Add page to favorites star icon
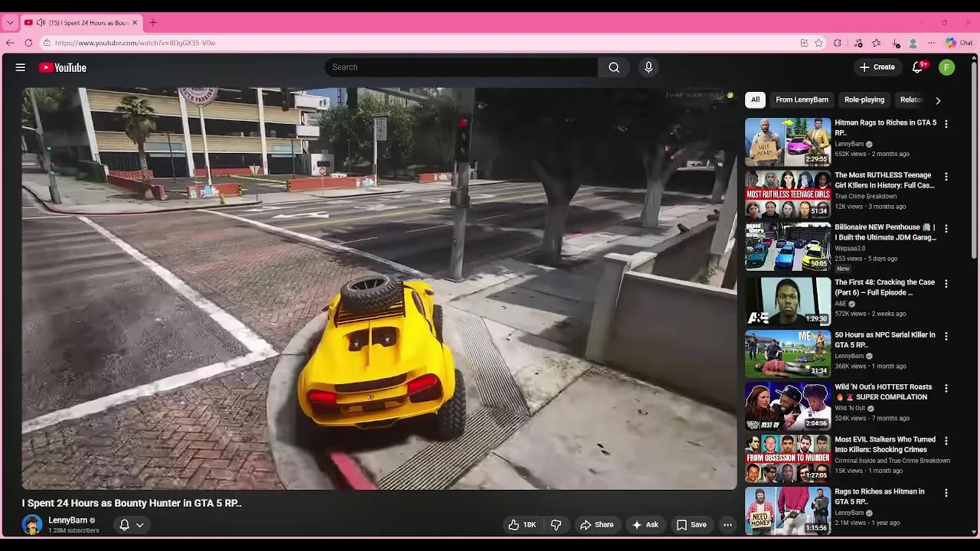The height and width of the screenshot is (551, 980). 818,43
